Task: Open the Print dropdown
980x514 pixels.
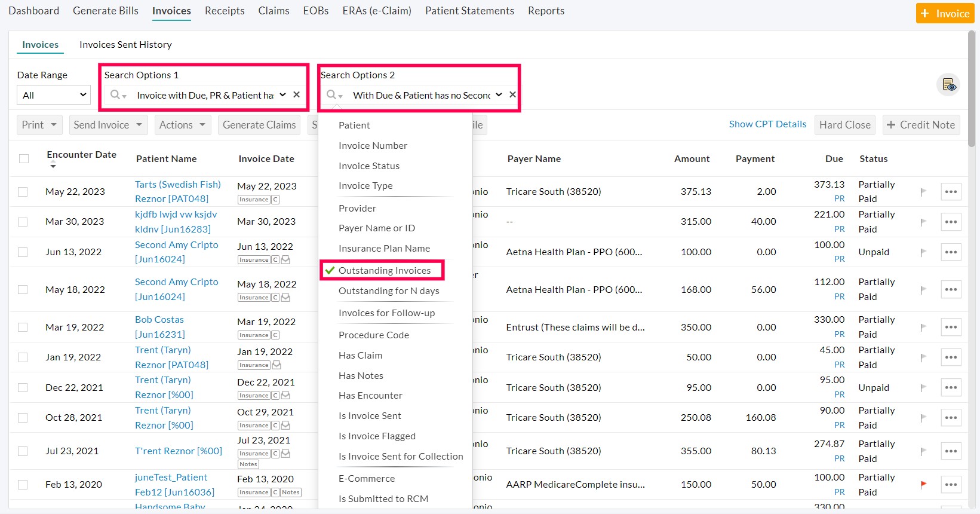Action: (39, 125)
